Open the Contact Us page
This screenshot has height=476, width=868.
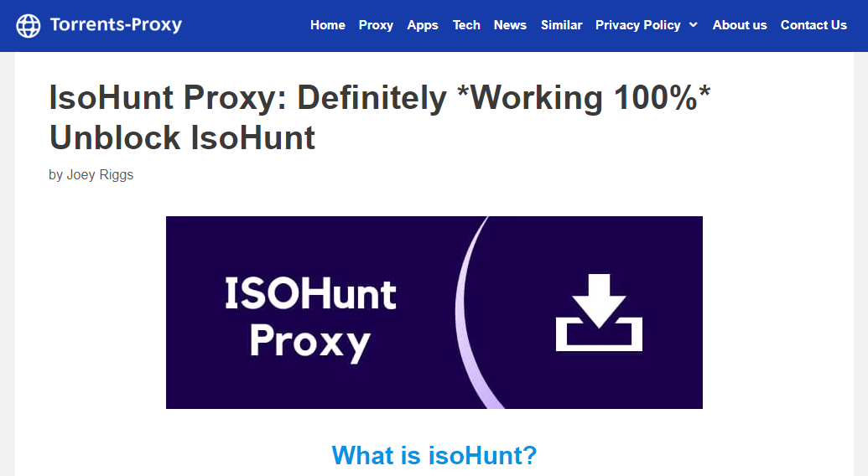[813, 25]
